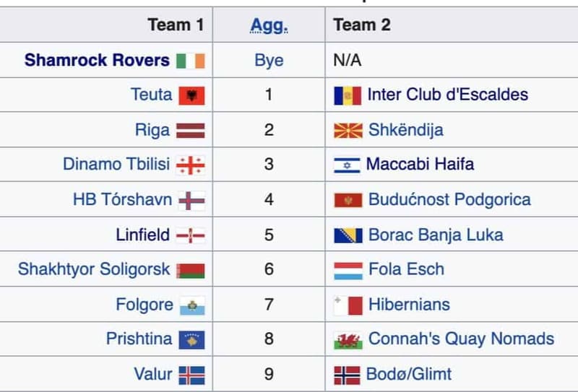Screen dimensions: 578x392
Task: Open the Shamrock Rovers team link
Action: tap(97, 60)
